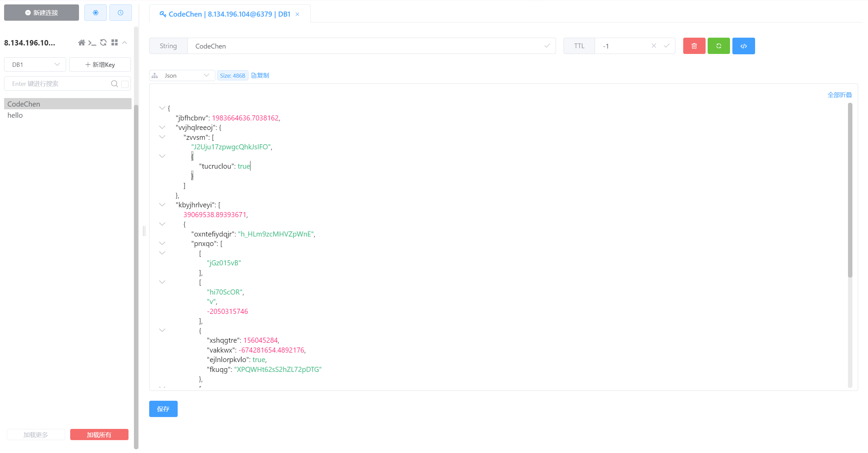Click the 保存 save button
This screenshot has height=453, width=868.
pos(163,409)
